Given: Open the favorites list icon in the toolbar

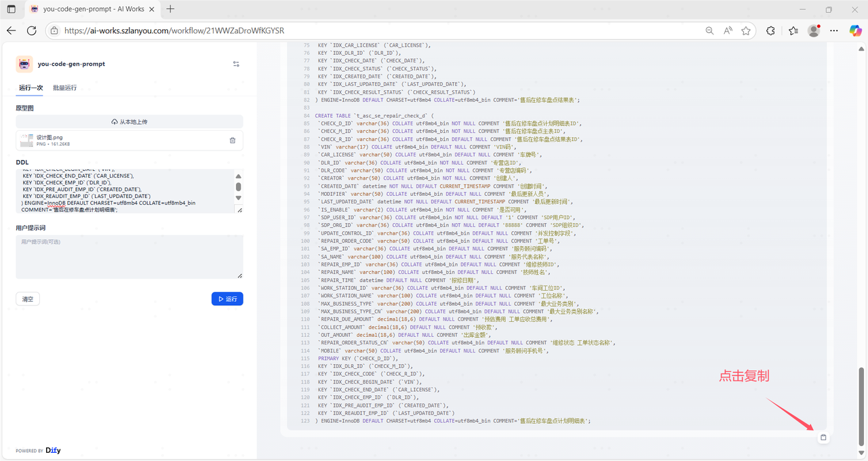Looking at the screenshot, I should [793, 31].
